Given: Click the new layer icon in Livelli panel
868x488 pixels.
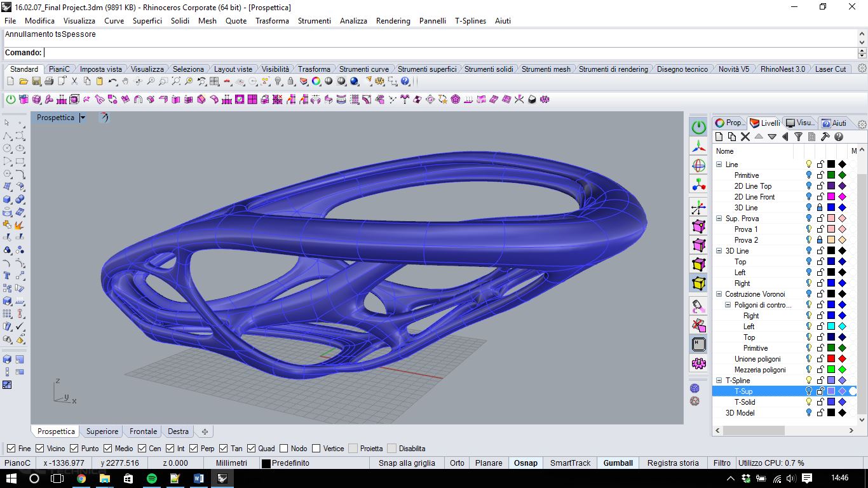Looking at the screenshot, I should tap(719, 137).
